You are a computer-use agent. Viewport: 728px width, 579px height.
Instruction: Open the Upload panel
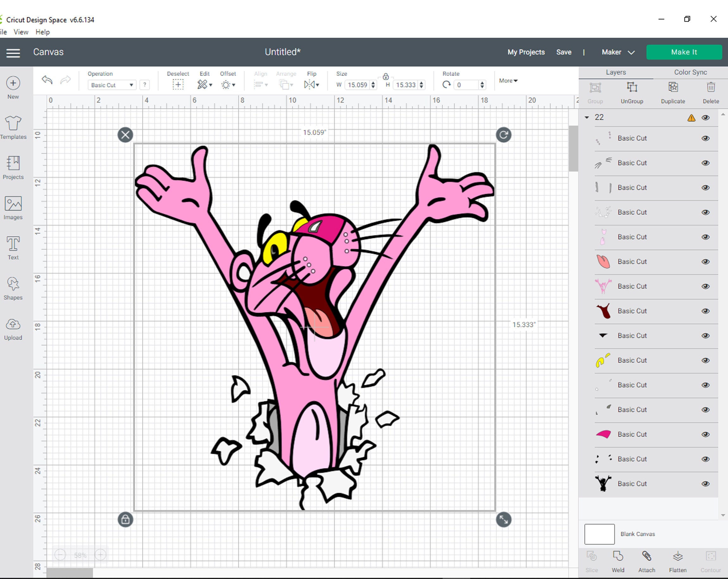coord(13,329)
